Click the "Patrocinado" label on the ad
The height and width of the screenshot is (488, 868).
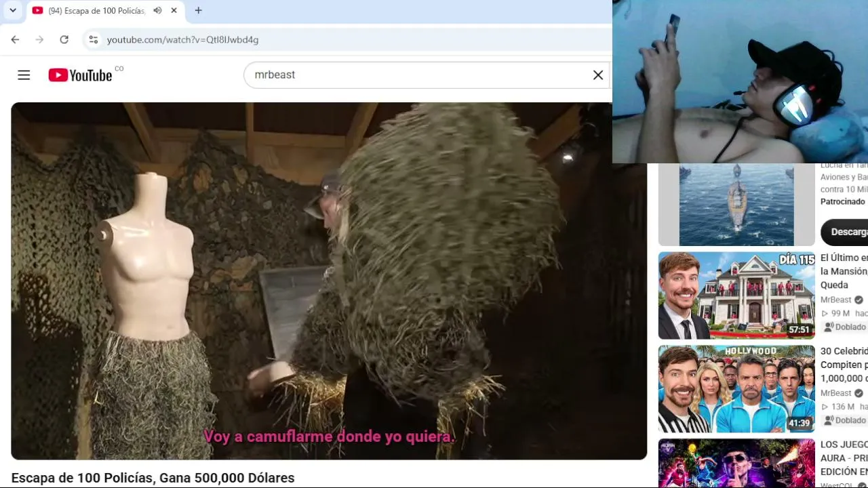point(843,202)
